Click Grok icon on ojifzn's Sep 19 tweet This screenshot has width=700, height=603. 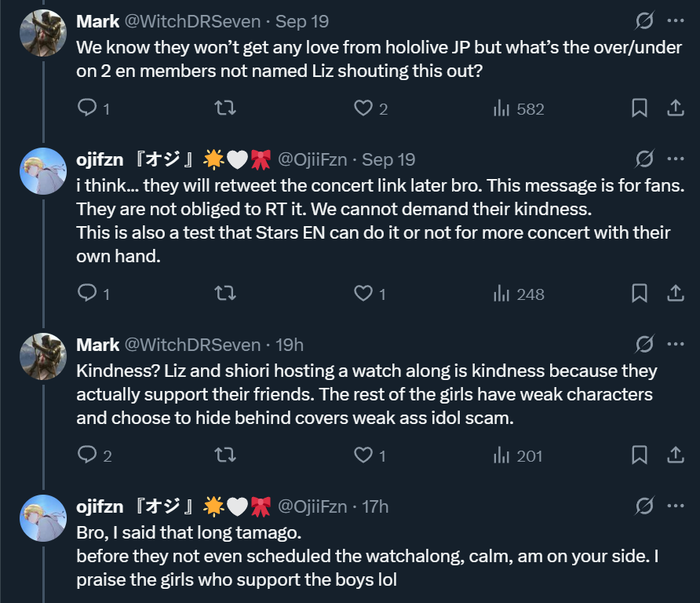pos(644,159)
